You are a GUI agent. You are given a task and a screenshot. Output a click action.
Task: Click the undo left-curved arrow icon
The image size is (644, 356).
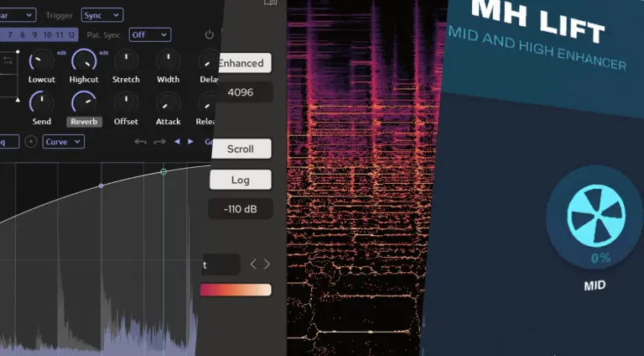click(x=141, y=142)
